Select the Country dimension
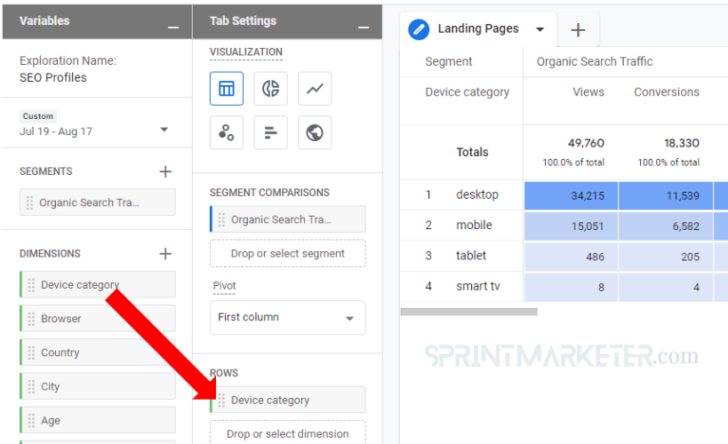The width and height of the screenshot is (728, 444). tap(98, 353)
